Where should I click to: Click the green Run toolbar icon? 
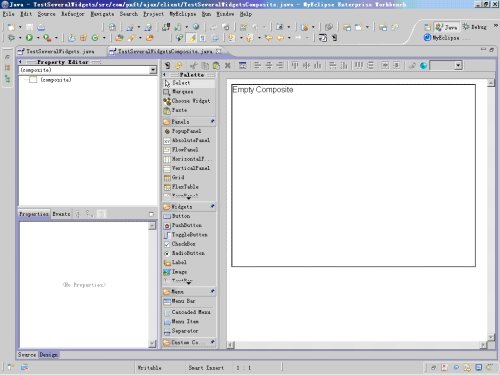pyautogui.click(x=29, y=38)
